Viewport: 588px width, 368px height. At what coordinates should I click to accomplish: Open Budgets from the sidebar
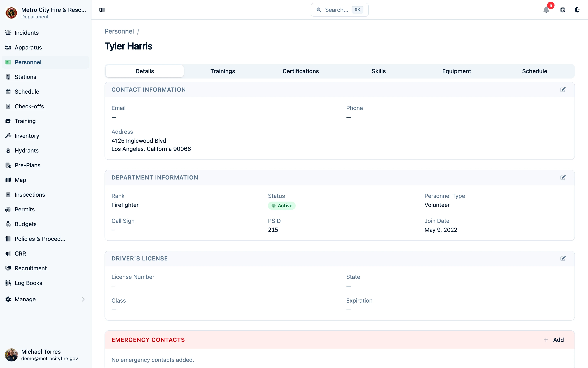pos(46,224)
